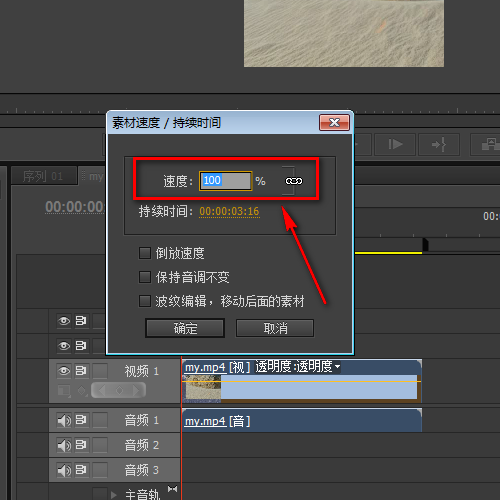This screenshot has height=500, width=500.
Task: Toggle eye icon of the uppermost video track
Action: click(x=64, y=321)
